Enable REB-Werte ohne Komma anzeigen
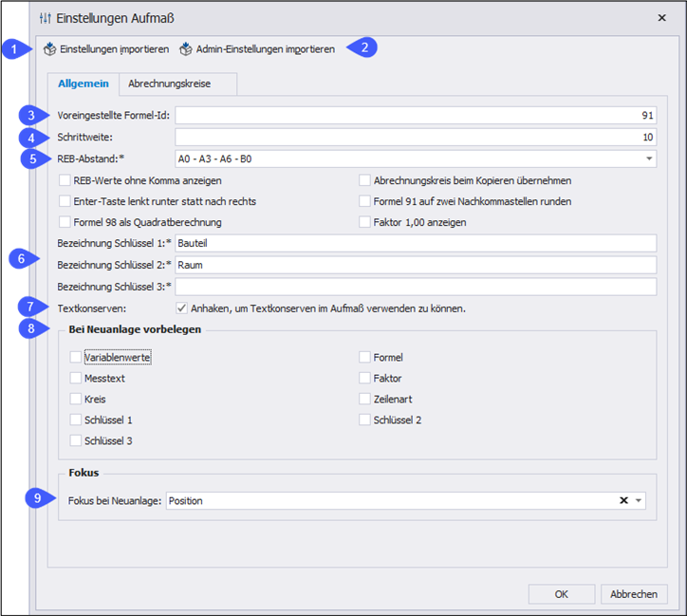Viewport: 687px width, 616px height. point(65,180)
